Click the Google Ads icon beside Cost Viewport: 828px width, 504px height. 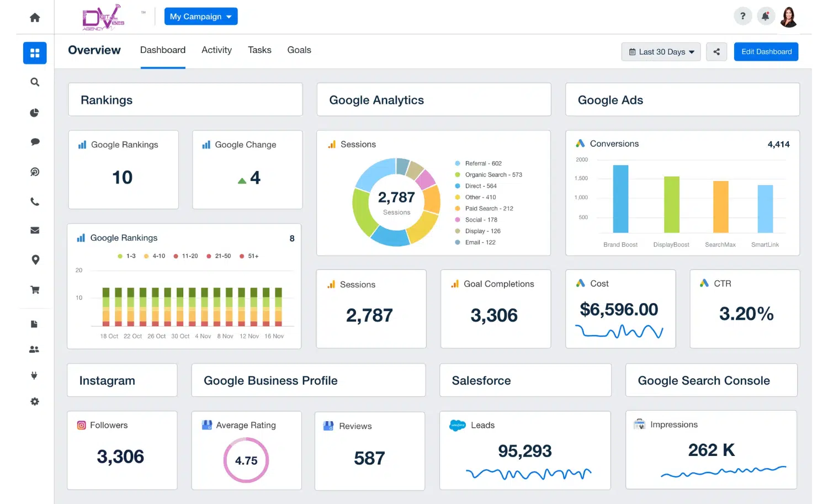tap(580, 283)
